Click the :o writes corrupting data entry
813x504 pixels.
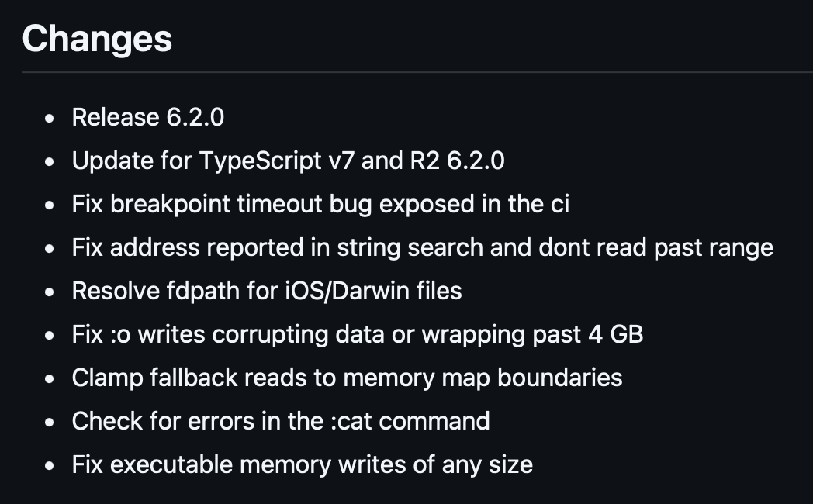(x=358, y=335)
